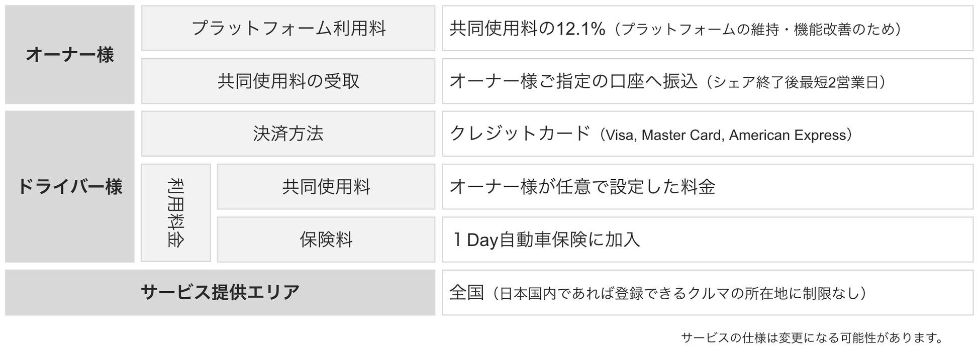
Task: Select the 決済方法 label cell
Action: point(288,134)
